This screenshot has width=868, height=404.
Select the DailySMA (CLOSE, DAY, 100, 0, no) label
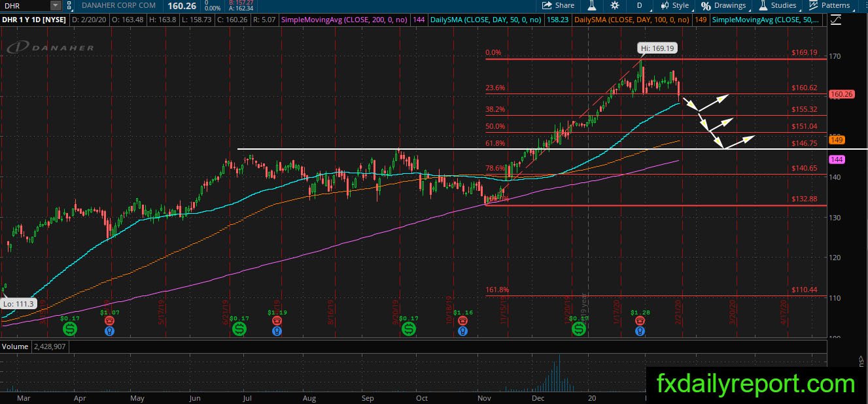pyautogui.click(x=631, y=20)
